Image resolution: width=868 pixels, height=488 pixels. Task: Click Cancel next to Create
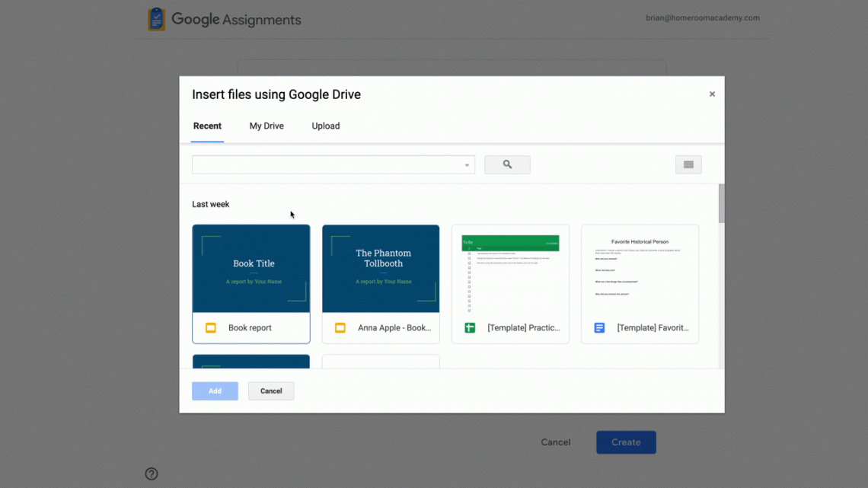tap(555, 442)
